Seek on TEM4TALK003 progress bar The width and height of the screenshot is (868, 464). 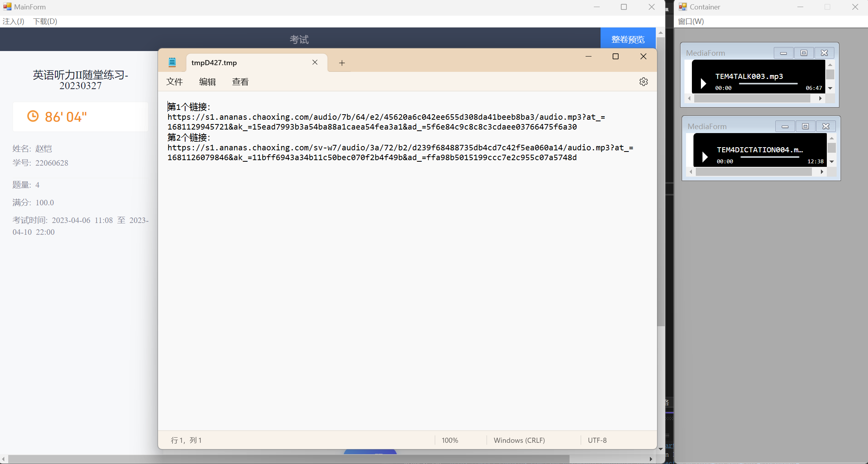click(x=768, y=84)
